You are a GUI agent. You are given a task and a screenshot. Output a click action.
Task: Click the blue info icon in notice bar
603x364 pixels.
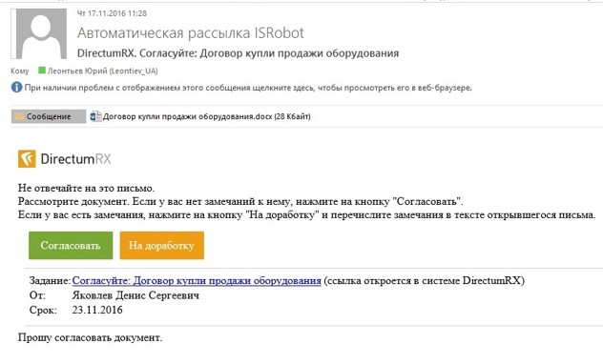point(16,87)
